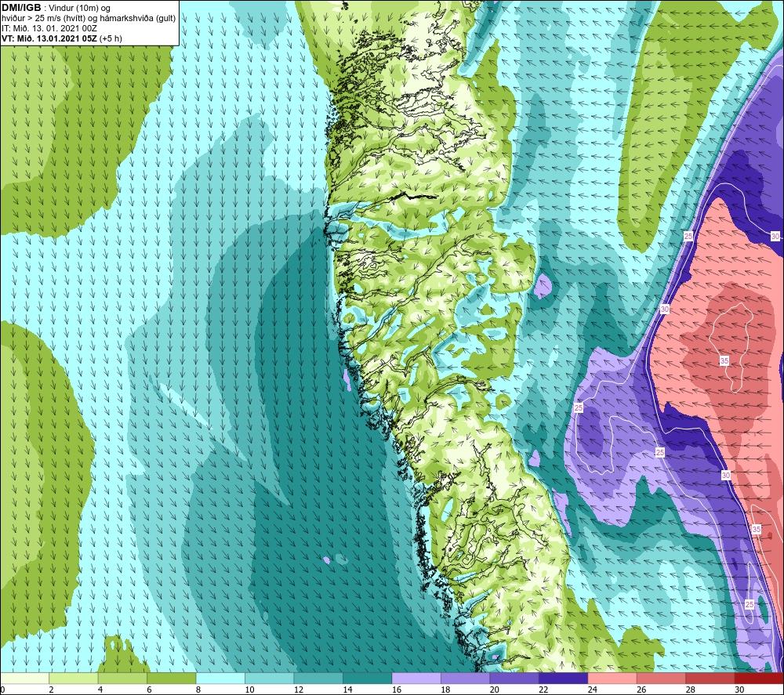Click the legend scale value "16"
784x695 pixels.
tap(397, 690)
